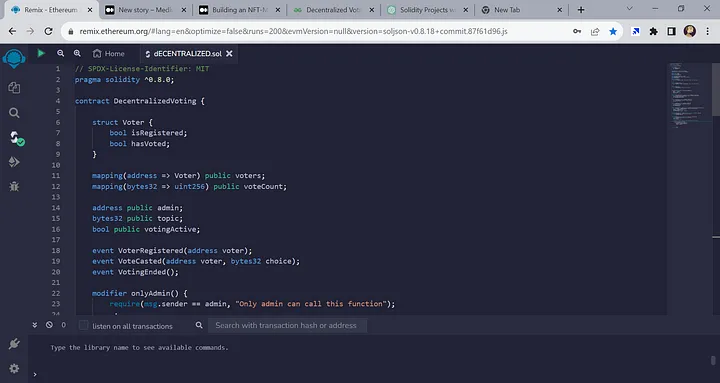
Task: Open the Plugin manager plug icon
Action: click(14, 344)
